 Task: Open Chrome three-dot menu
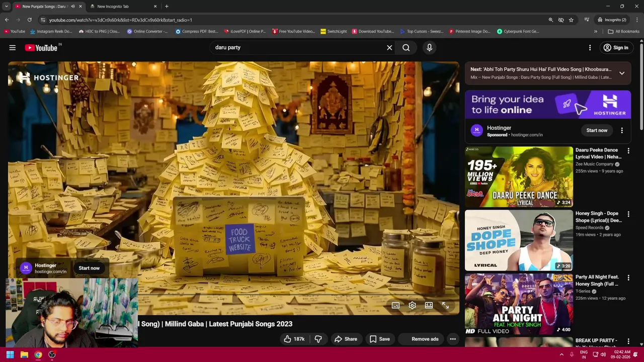(637, 20)
